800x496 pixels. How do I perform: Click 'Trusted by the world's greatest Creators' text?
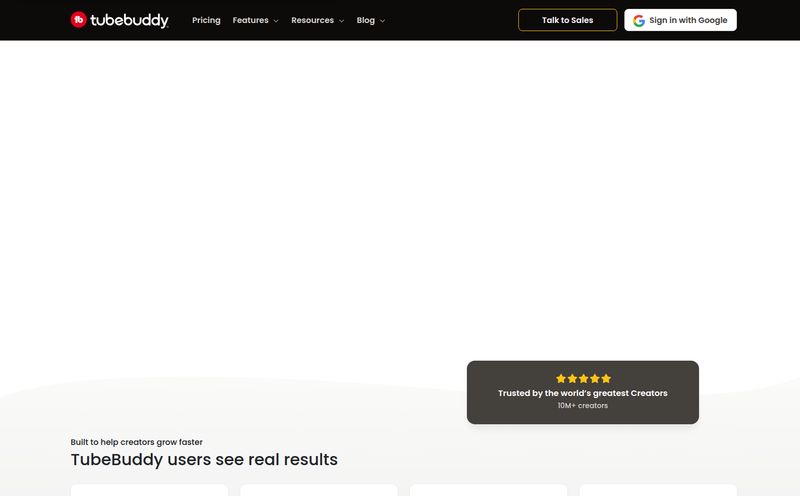click(583, 393)
